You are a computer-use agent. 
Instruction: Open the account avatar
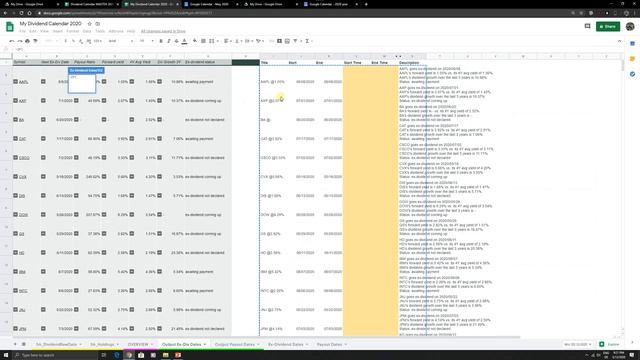[x=630, y=27]
